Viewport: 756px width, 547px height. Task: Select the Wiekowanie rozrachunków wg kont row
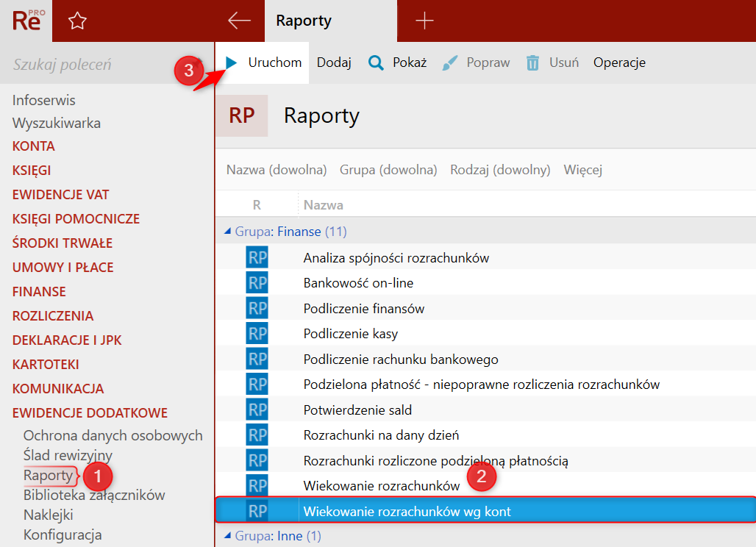(x=485, y=511)
